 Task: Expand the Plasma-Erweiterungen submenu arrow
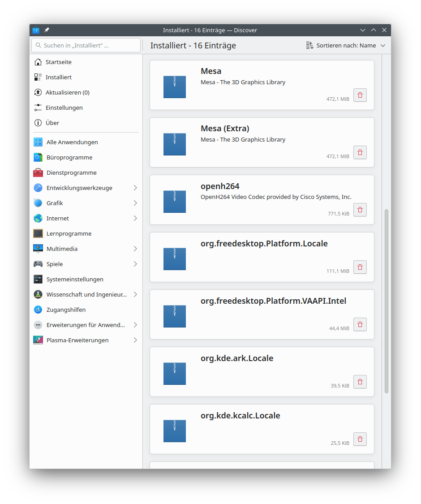tap(135, 340)
